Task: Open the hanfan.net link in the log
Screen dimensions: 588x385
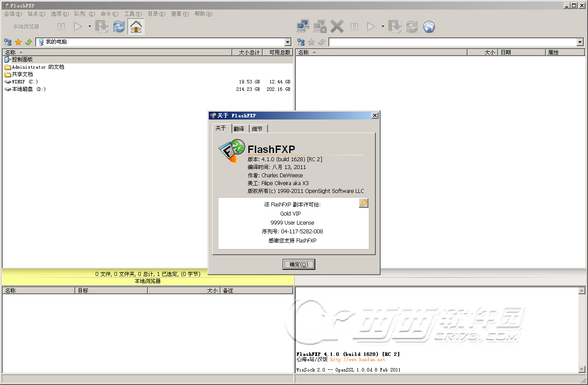Action: coord(357,360)
